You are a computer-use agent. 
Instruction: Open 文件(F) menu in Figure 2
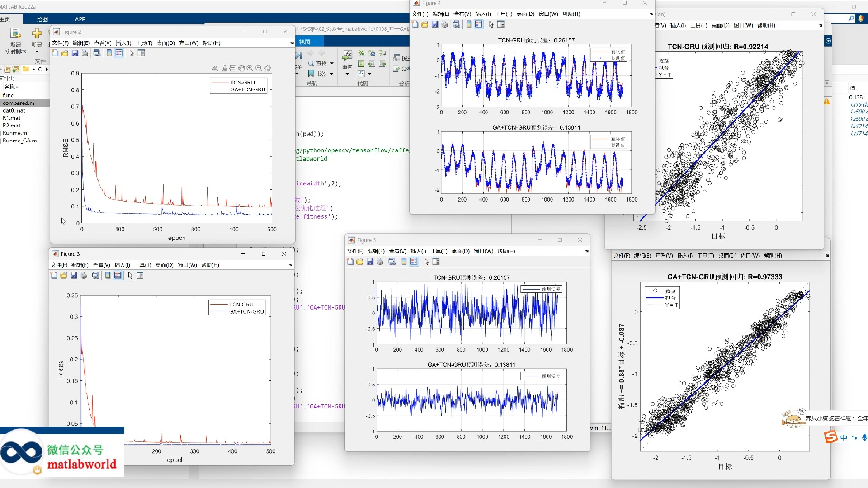point(60,43)
